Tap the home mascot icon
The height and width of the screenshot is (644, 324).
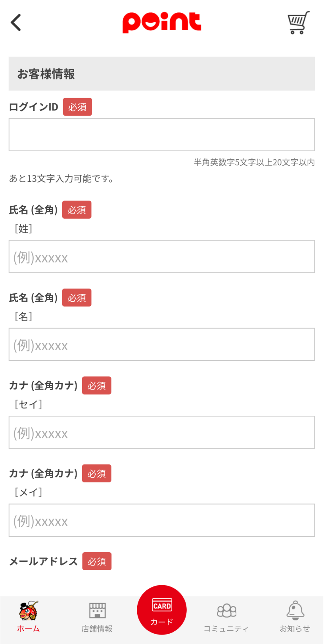click(29, 611)
